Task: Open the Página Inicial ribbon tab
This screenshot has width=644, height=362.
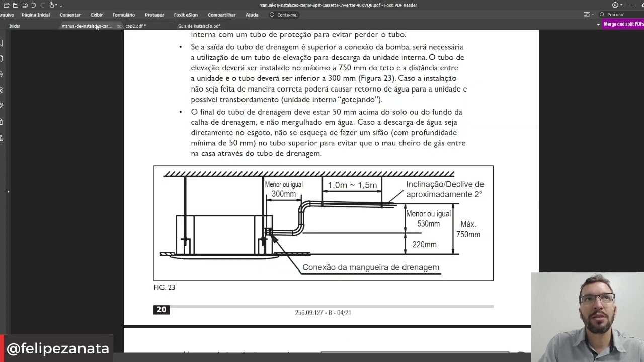Action: point(36,15)
